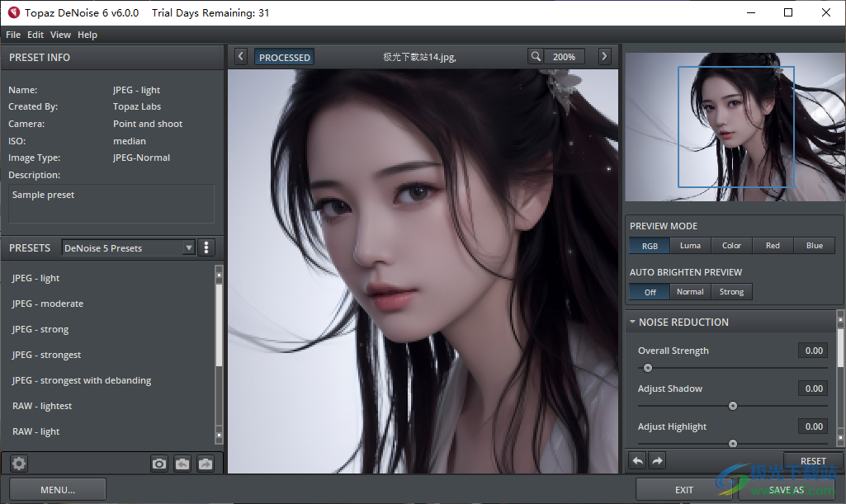
Task: Open the 200% zoom level selector
Action: pos(565,56)
